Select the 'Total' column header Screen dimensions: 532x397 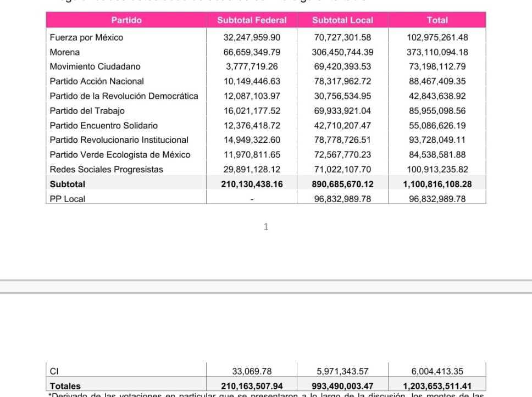coord(437,20)
